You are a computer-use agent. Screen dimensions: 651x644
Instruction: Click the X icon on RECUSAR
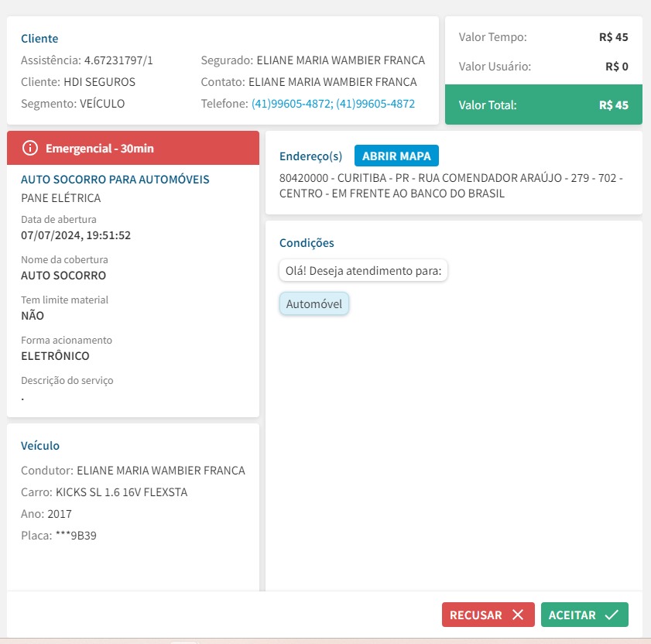point(518,615)
